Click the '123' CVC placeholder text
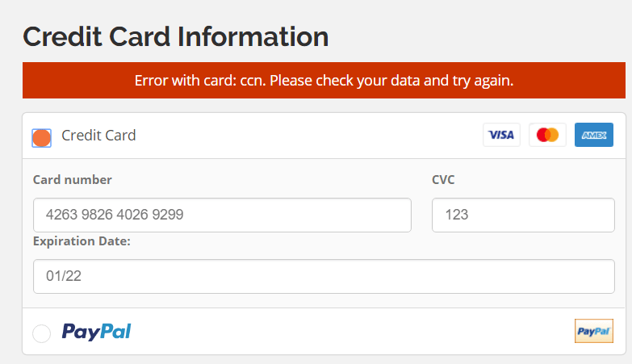The image size is (632, 364). 458,215
